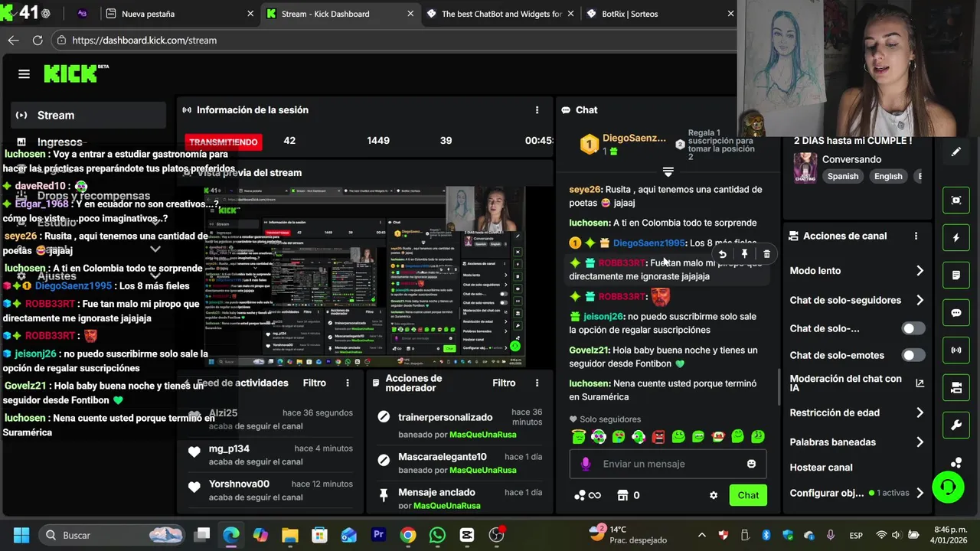Select Stream in left sidebar
The image size is (980, 551).
pyautogui.click(x=88, y=116)
